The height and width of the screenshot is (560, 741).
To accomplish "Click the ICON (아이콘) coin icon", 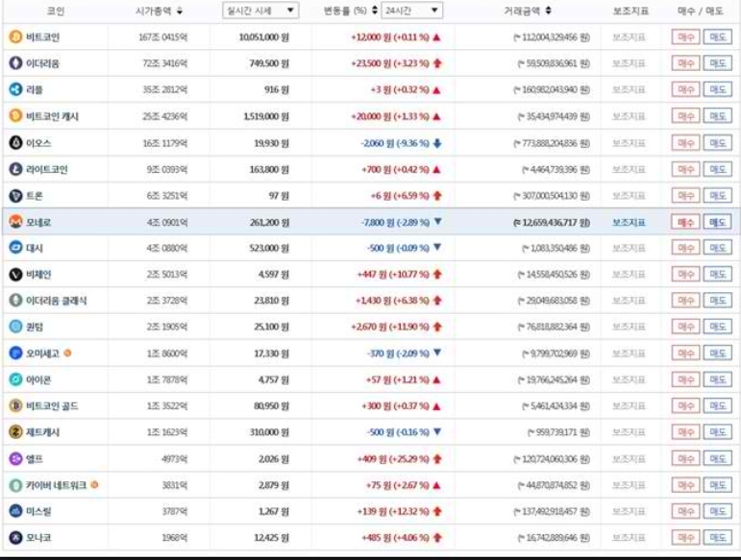I will 15,379.
